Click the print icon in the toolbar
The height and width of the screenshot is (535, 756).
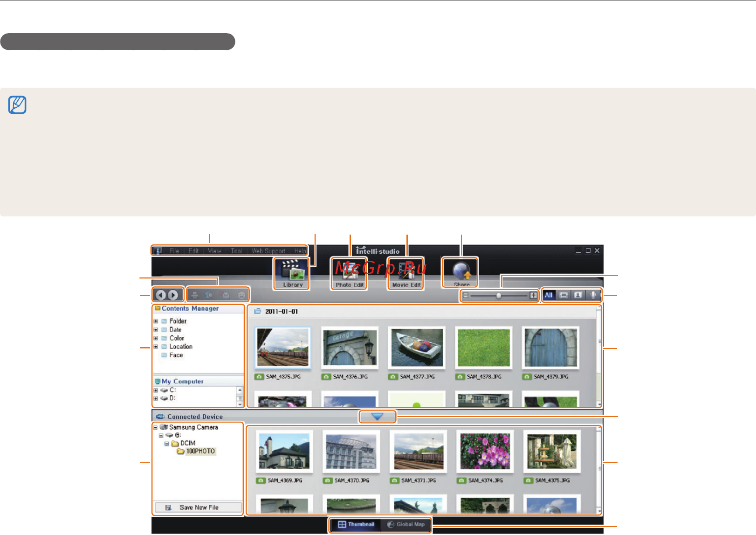tap(195, 295)
